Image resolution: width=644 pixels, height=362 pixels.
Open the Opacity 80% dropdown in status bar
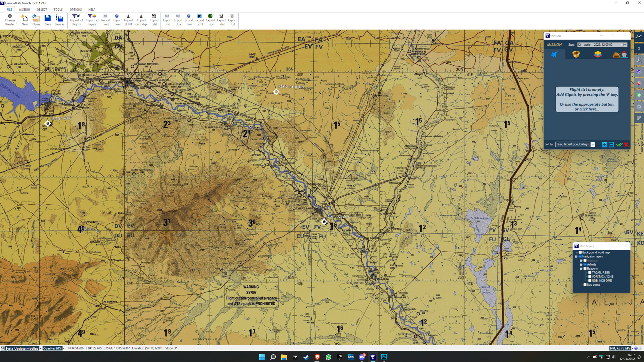pos(63,348)
